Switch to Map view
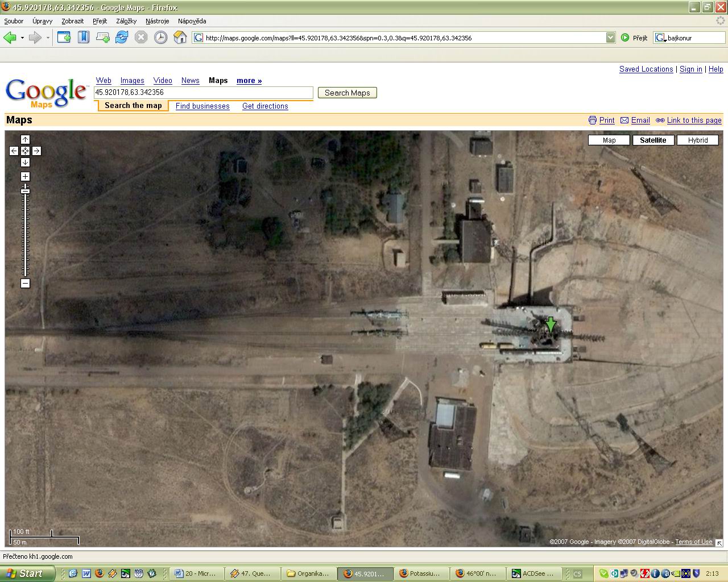The width and height of the screenshot is (728, 582). point(609,140)
